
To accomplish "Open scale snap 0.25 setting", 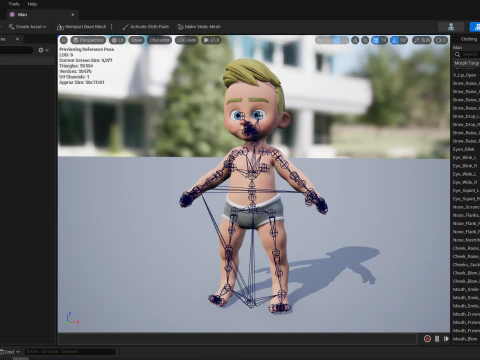I will point(422,40).
